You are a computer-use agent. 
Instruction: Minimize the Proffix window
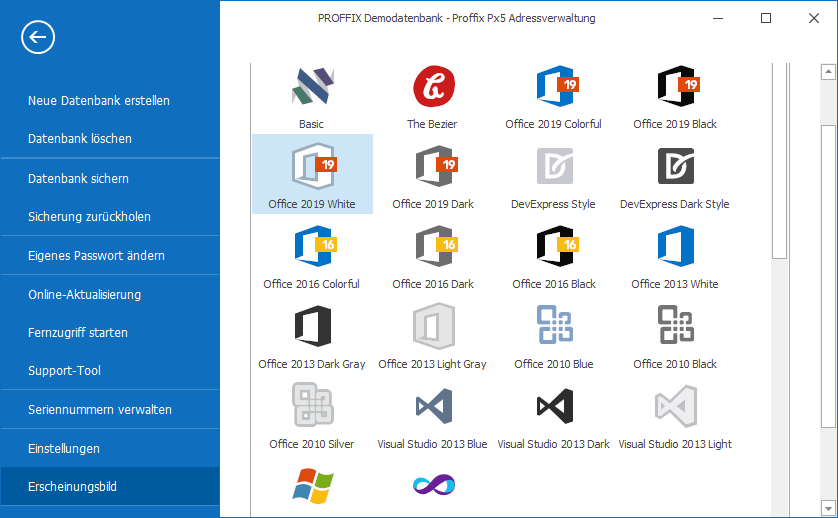[x=718, y=18]
